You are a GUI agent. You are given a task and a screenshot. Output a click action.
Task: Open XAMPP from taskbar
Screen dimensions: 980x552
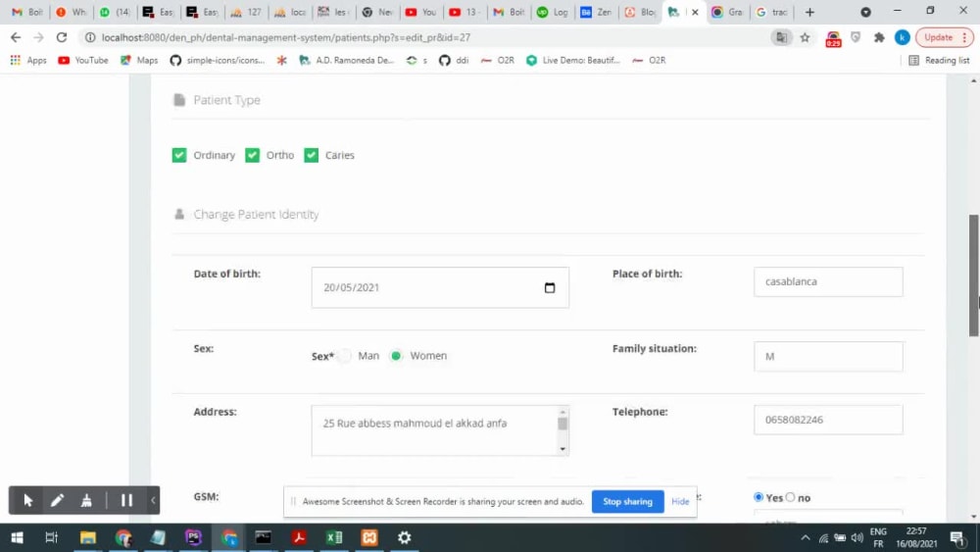pos(369,537)
